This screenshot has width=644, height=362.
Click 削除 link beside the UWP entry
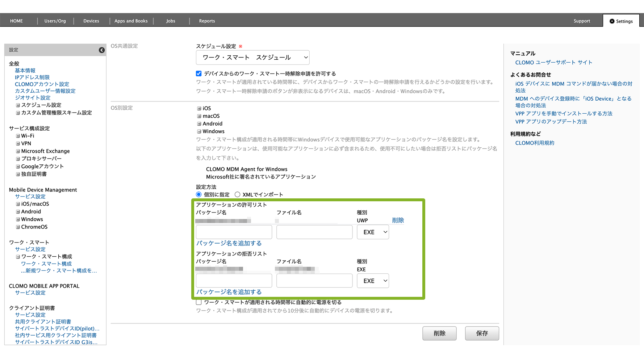398,220
